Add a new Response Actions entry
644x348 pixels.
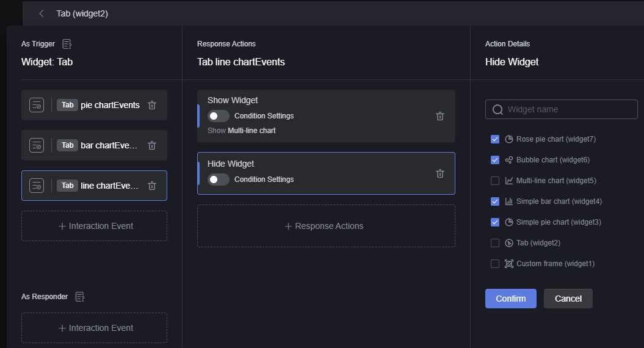tap(326, 226)
